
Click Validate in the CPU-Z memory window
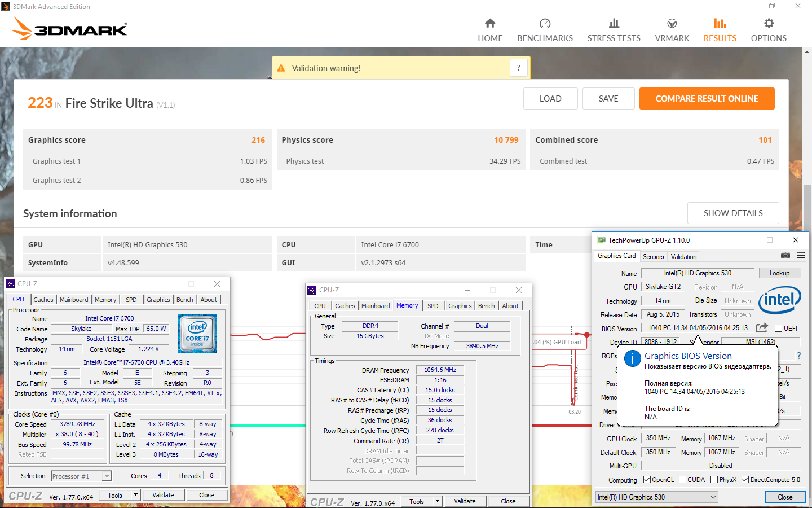point(465,501)
